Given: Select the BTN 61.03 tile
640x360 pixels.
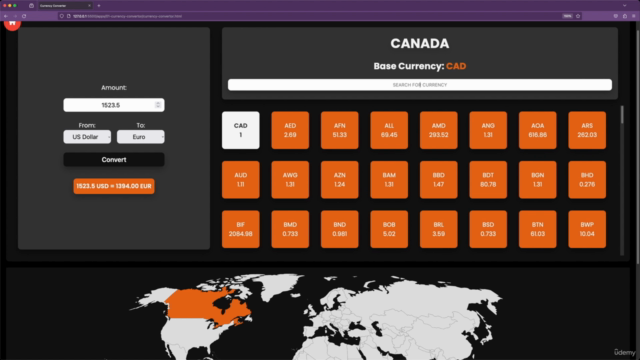Looking at the screenshot, I should pos(538,229).
